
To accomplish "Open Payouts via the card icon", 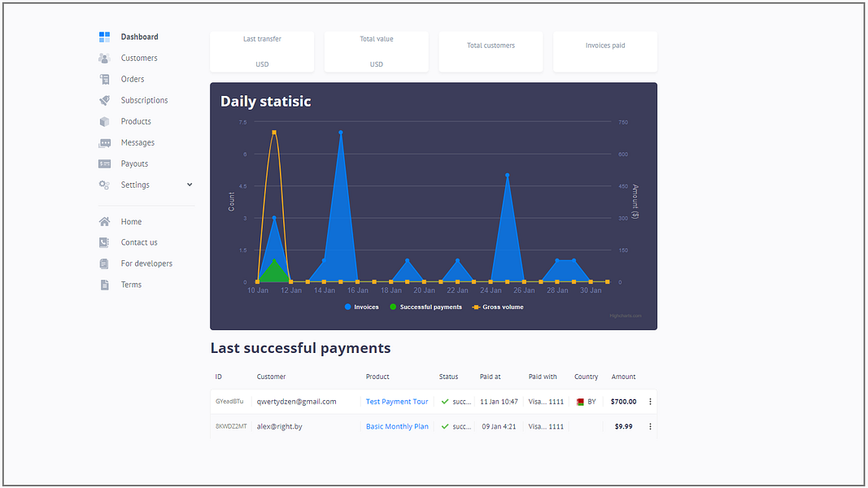I will 104,163.
